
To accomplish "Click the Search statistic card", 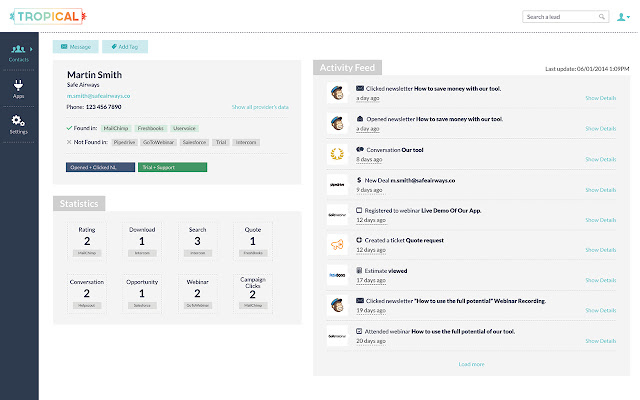I will pos(198,242).
